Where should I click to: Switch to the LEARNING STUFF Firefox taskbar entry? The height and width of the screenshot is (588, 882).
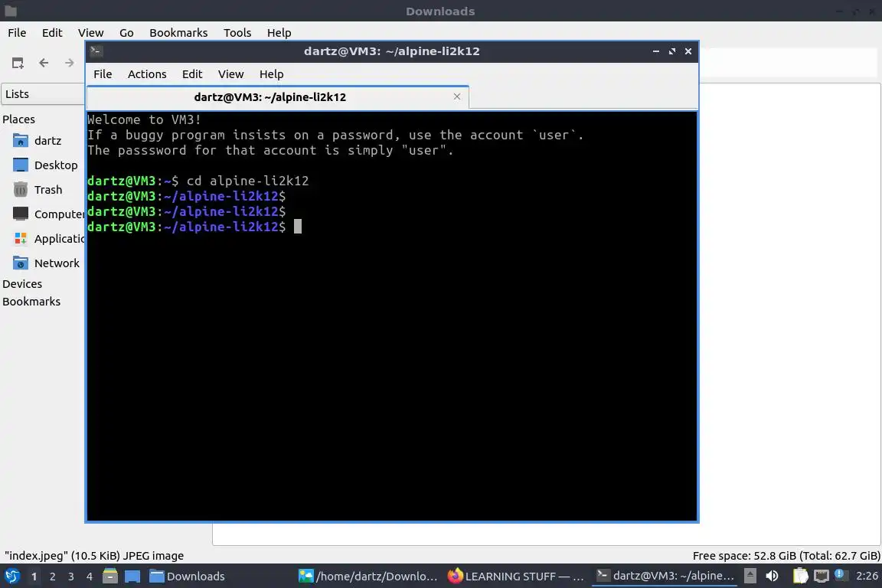(x=516, y=577)
